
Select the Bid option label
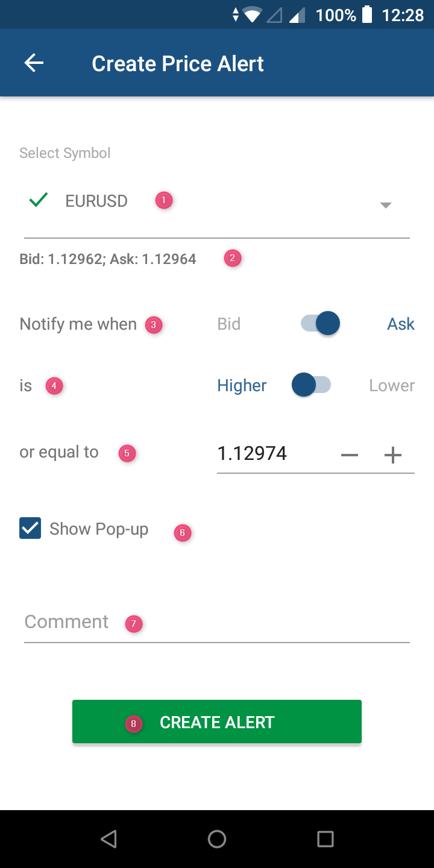coord(229,324)
